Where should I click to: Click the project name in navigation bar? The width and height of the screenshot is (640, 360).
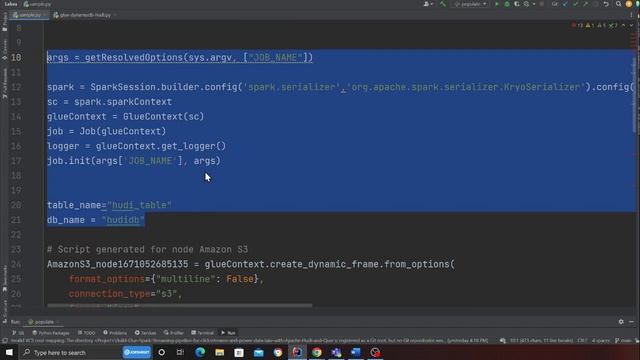point(11,4)
